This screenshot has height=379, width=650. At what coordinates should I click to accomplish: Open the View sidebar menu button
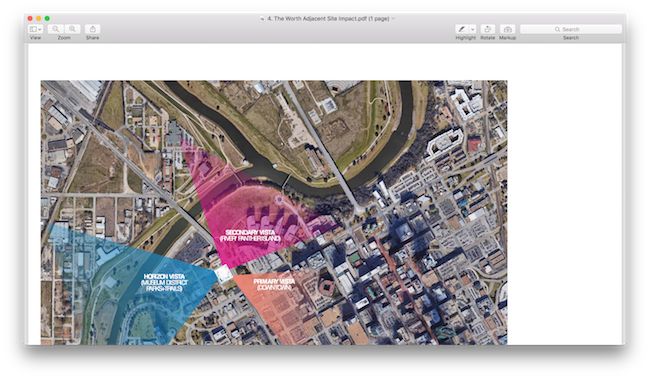(35, 29)
